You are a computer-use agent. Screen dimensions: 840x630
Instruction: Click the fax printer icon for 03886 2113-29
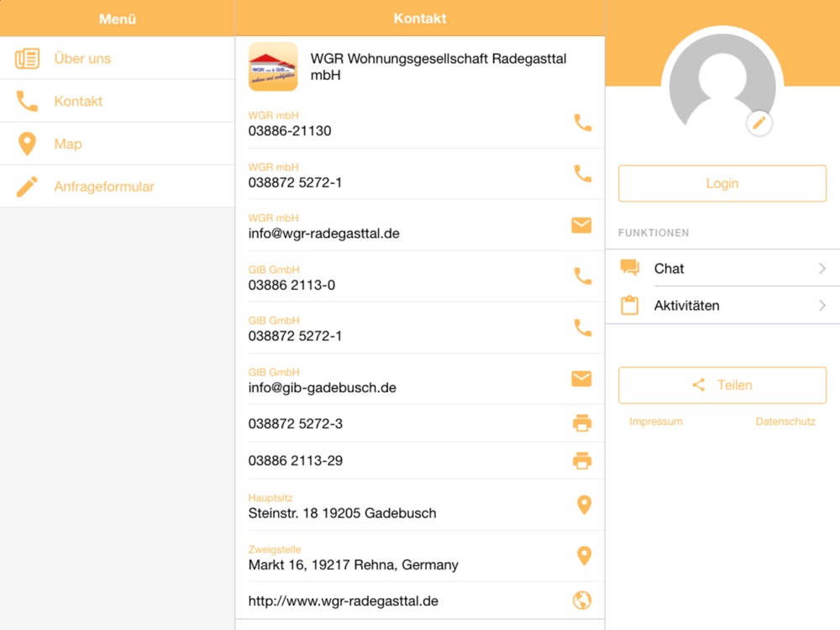[582, 460]
